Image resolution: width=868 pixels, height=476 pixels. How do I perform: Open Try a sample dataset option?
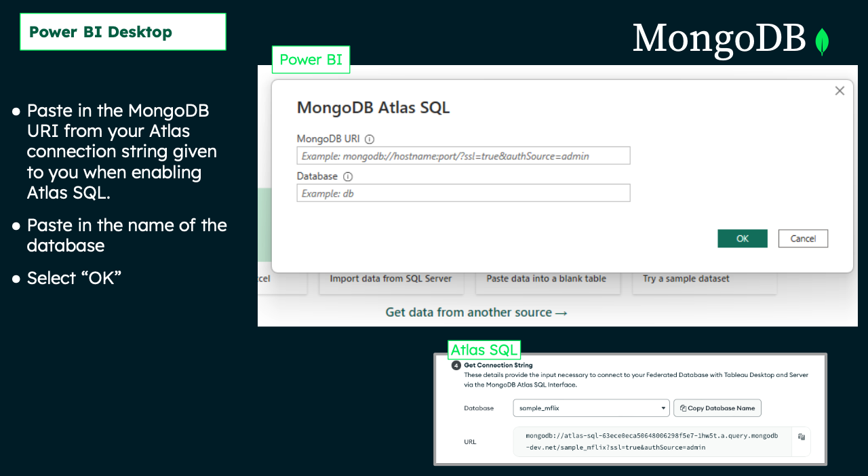[x=686, y=279]
